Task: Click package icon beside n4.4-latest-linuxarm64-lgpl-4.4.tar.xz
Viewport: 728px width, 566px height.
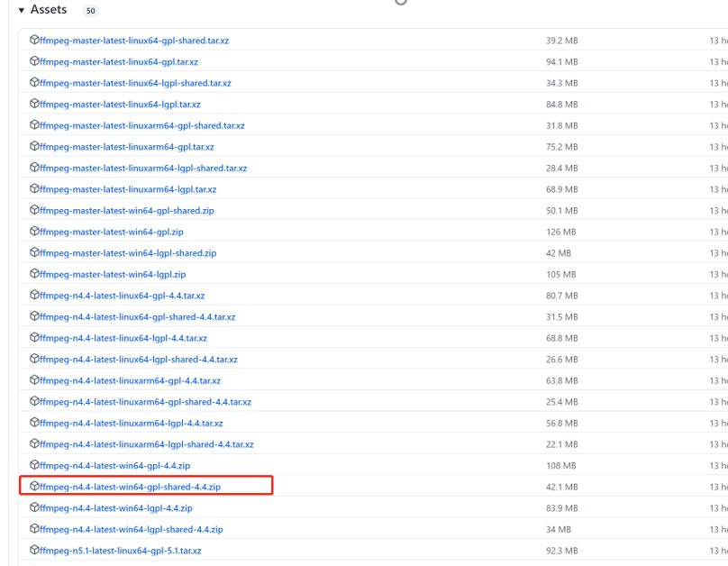Action: click(x=34, y=422)
